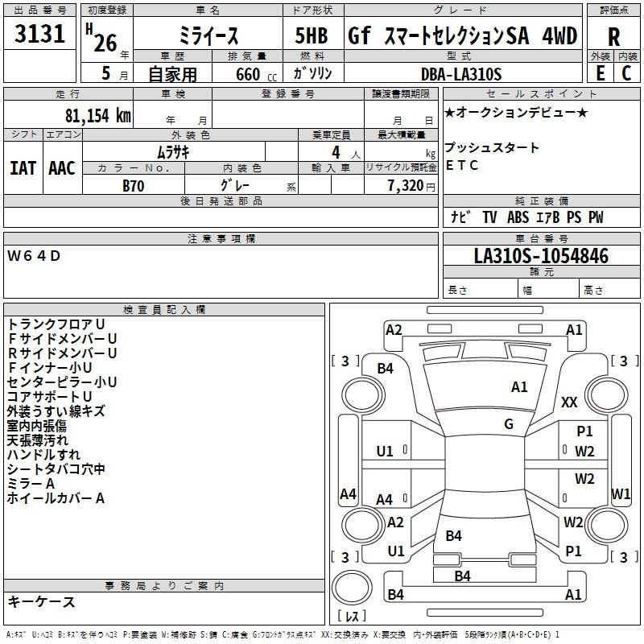Click the 後日発送部品 header

point(221,200)
